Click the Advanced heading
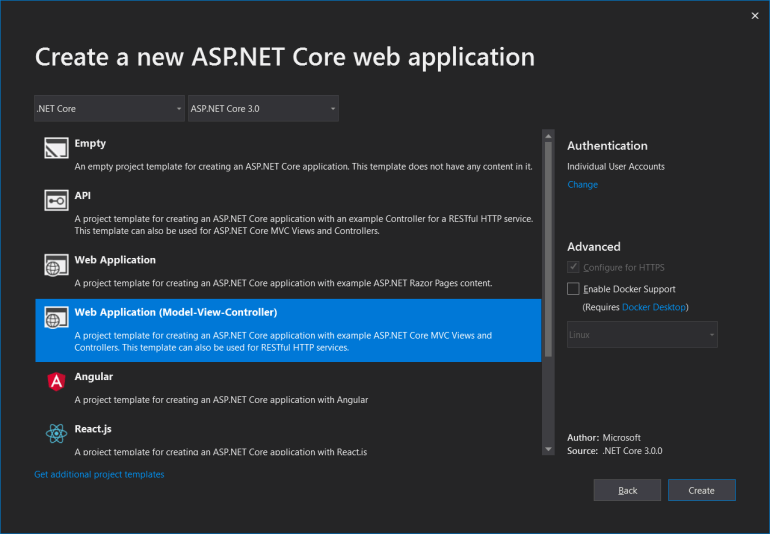 [594, 247]
